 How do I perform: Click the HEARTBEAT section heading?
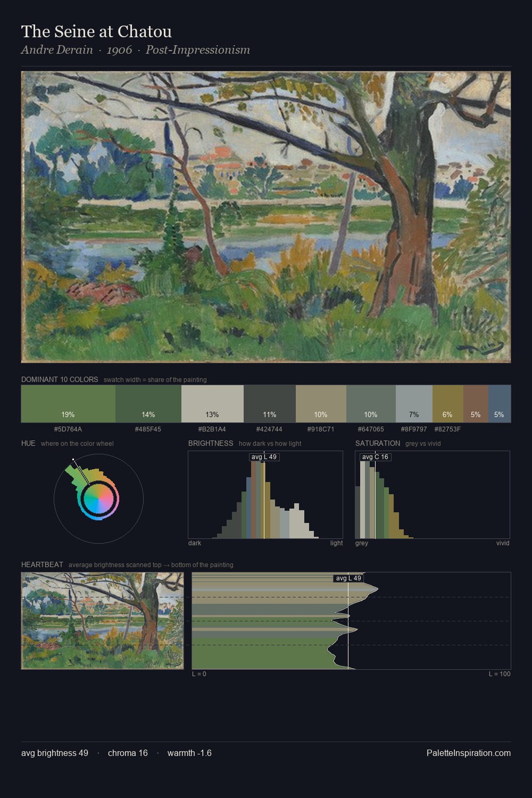pos(42,564)
